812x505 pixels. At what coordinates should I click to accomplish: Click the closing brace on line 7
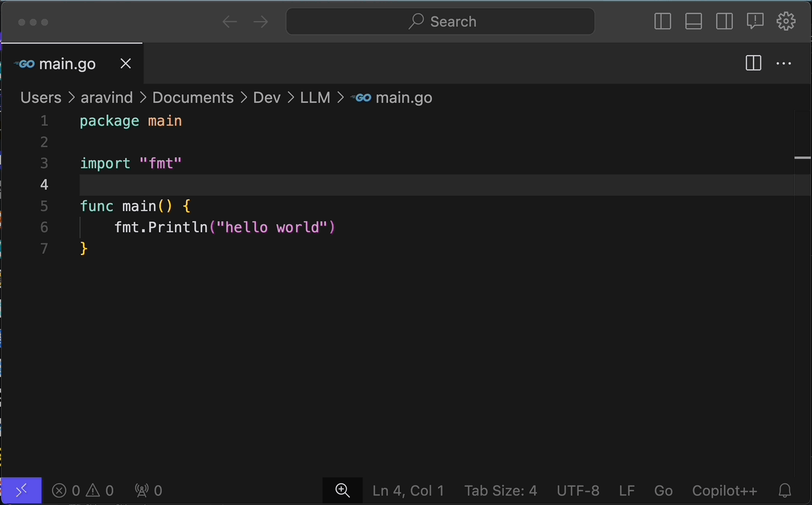(x=84, y=249)
